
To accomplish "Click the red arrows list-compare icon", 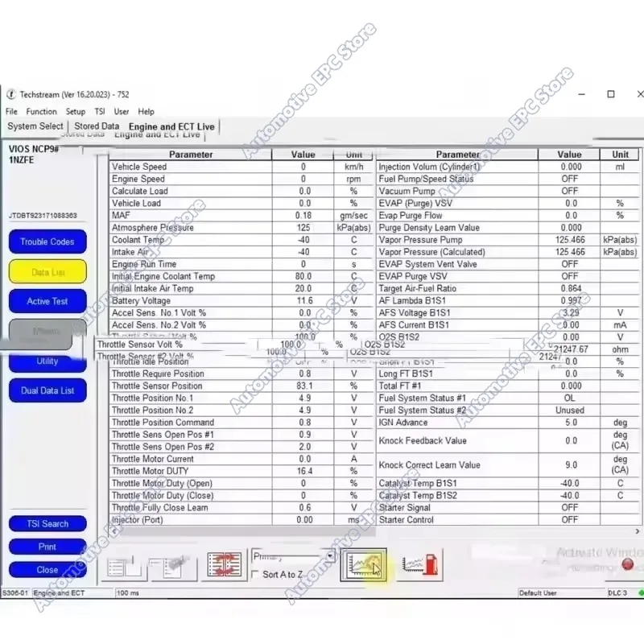I will click(225, 565).
